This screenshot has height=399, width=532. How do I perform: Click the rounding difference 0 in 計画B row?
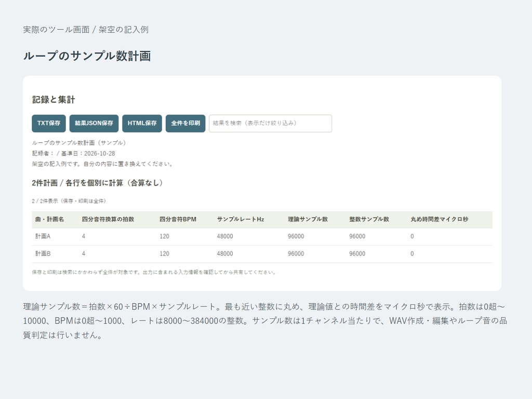412,254
